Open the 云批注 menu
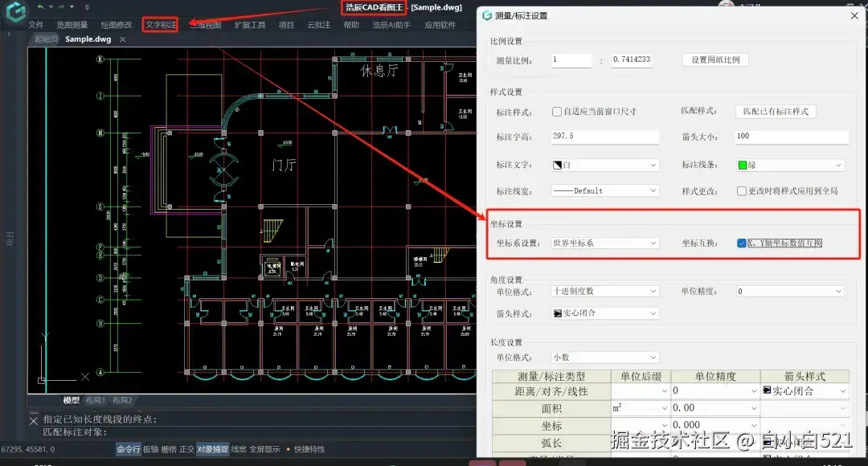 [x=319, y=25]
